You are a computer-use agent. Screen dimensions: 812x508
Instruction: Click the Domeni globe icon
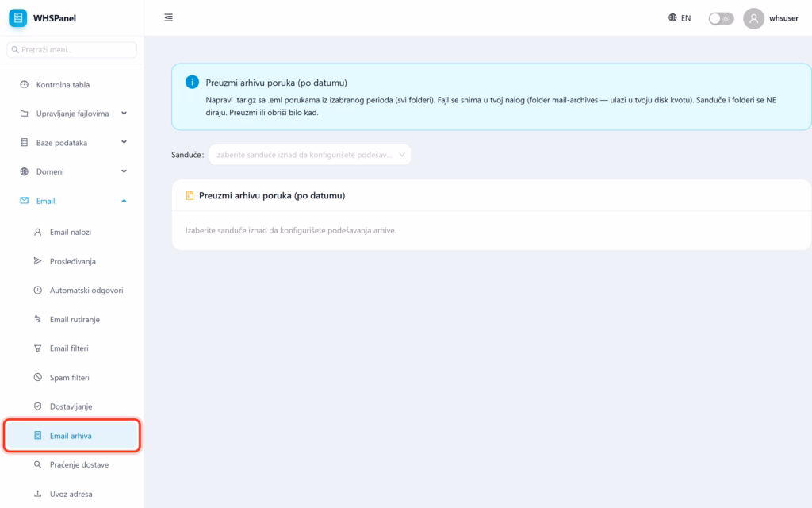point(25,171)
